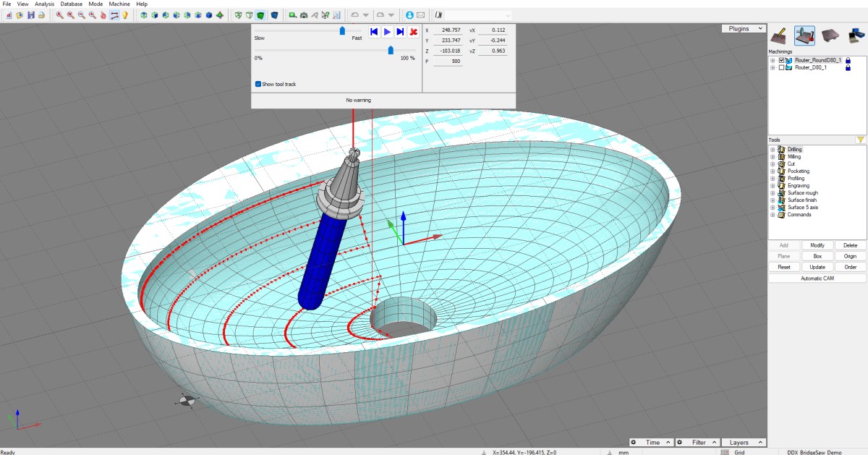Click the Slow-Fast speed slider handle
Viewport: 868px width, 455px height.
tap(342, 30)
